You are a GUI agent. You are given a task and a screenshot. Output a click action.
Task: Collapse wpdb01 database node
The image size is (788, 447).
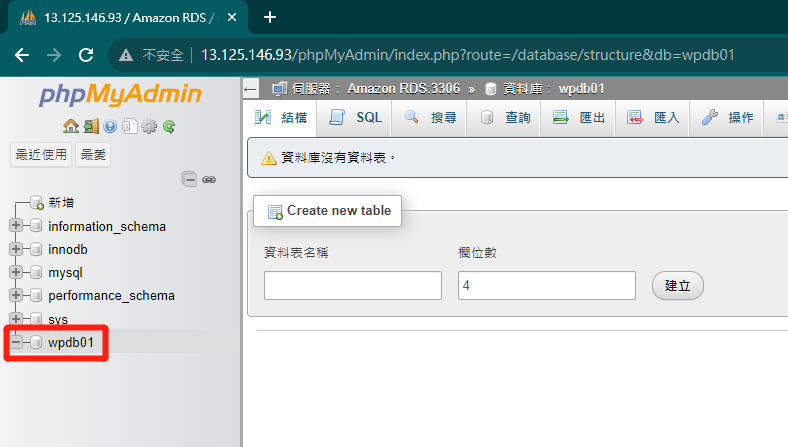coord(16,342)
